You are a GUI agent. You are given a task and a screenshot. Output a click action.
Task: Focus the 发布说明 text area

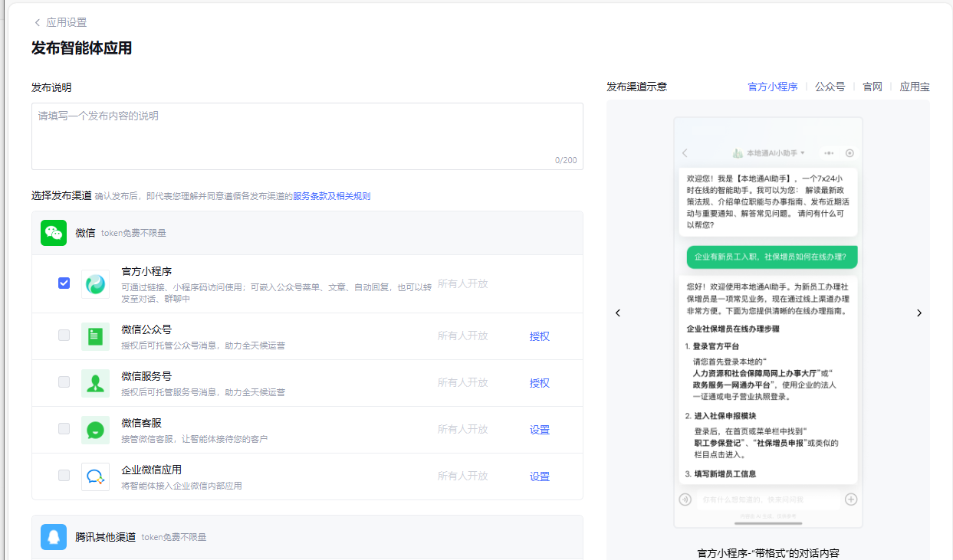tap(307, 136)
